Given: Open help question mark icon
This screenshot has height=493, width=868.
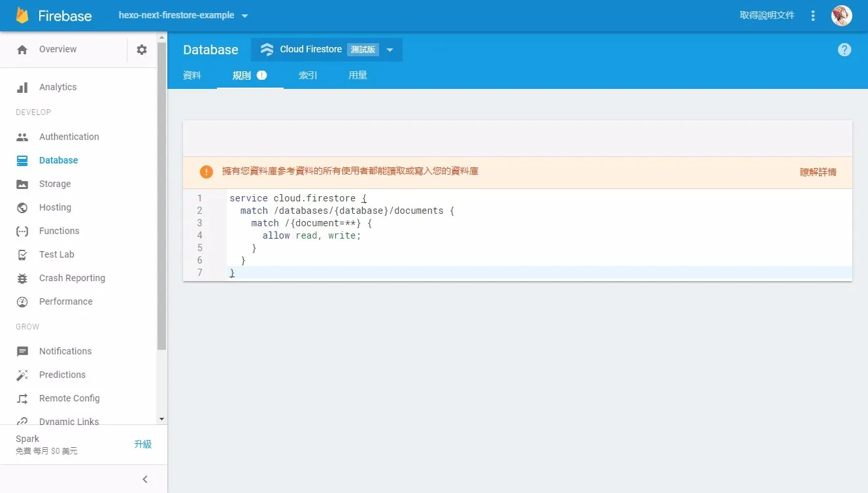Looking at the screenshot, I should (x=844, y=50).
